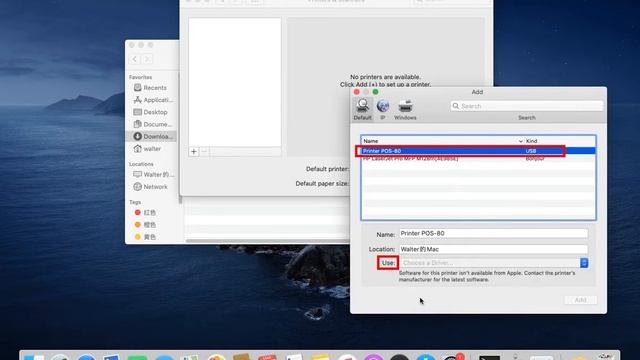The image size is (640, 360).
Task: Click the Search field in Add dialog
Action: (527, 106)
